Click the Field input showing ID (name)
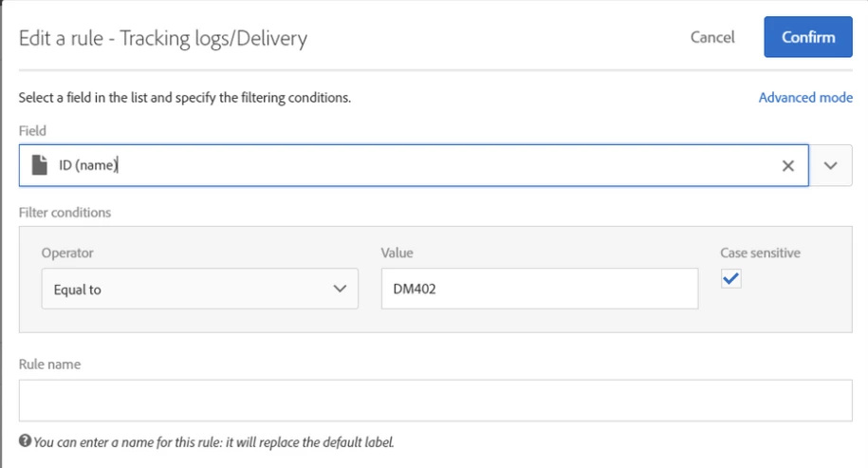The image size is (868, 468). [x=408, y=165]
